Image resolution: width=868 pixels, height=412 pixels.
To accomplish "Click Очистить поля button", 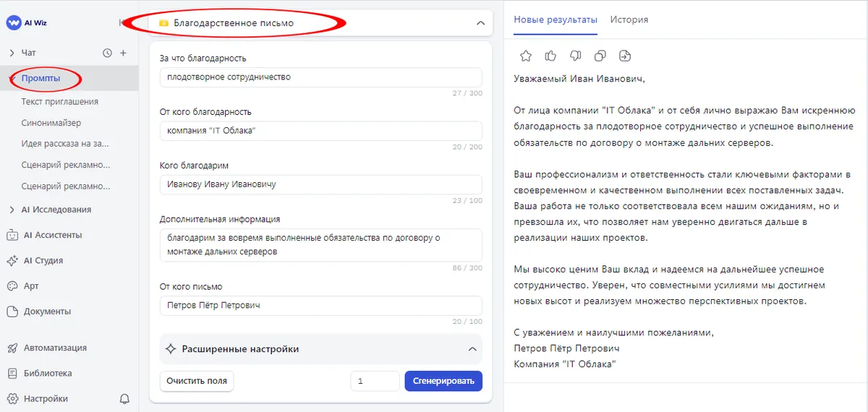I will coord(197,381).
